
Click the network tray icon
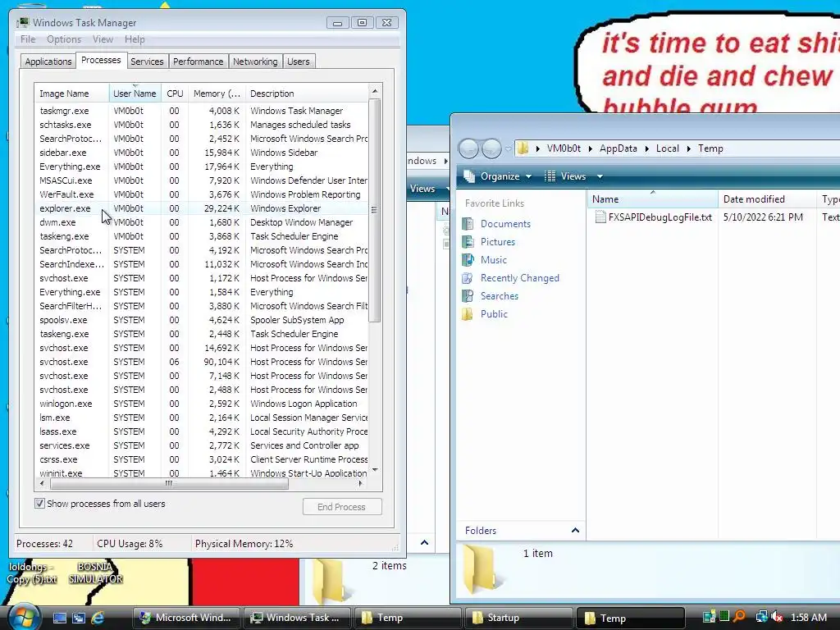tap(761, 617)
